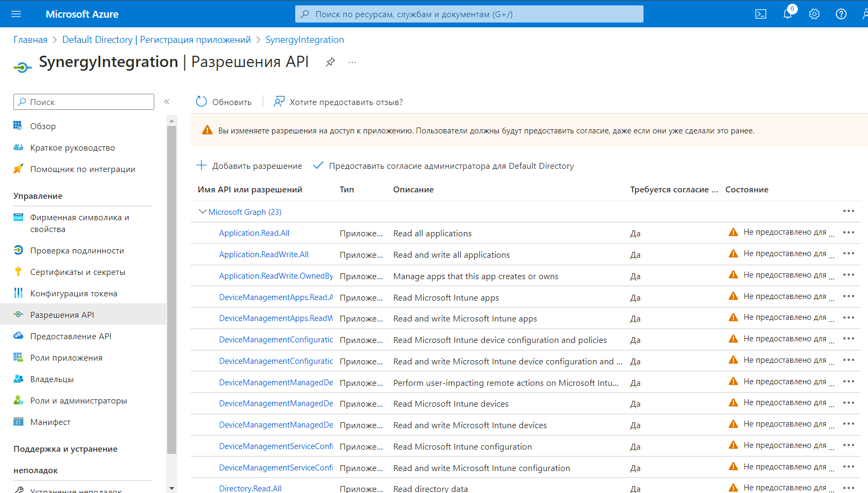Click warning icon in 'Read and write Microsoft Intune devices' row
Screen dimensions: 868x493
tap(734, 424)
